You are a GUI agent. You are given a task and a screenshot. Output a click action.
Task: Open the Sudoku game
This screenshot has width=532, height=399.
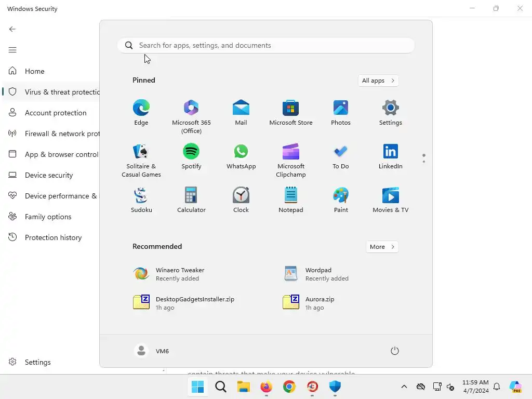(x=141, y=200)
